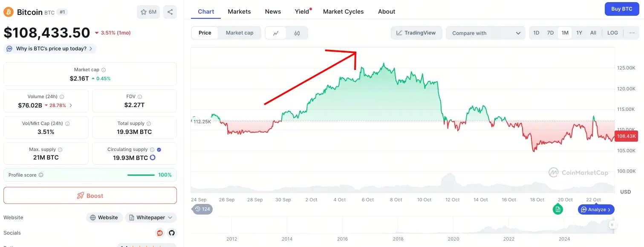Image resolution: width=644 pixels, height=247 pixels.
Task: Click the share icon beside Bitcoin title
Action: (x=170, y=12)
